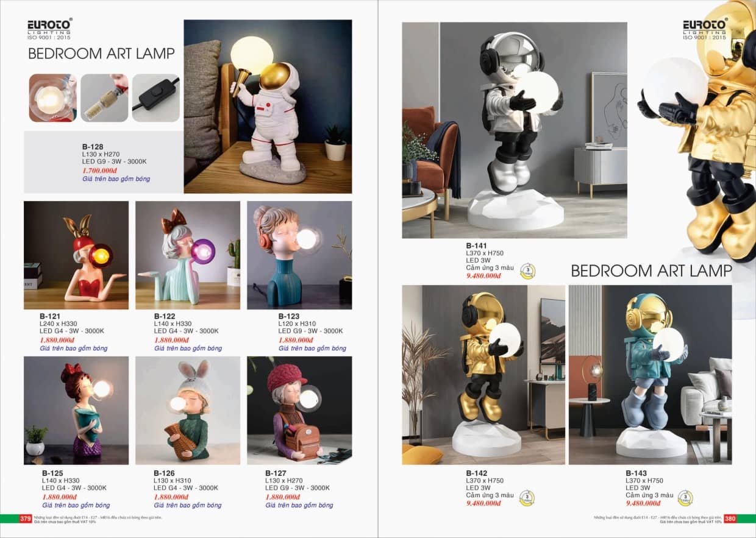Select the glowing bulb close-up thumbnail

[53, 98]
